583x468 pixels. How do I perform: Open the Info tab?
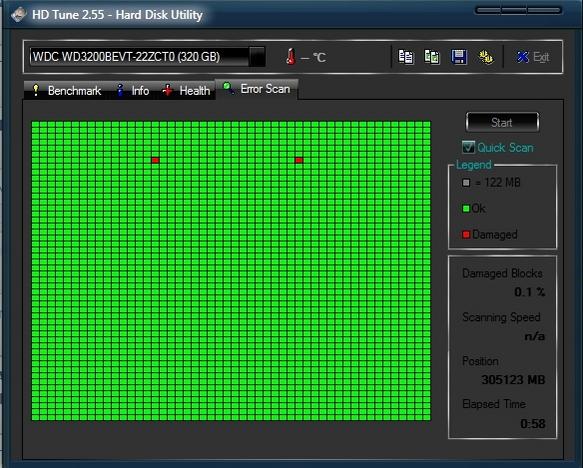[x=133, y=91]
